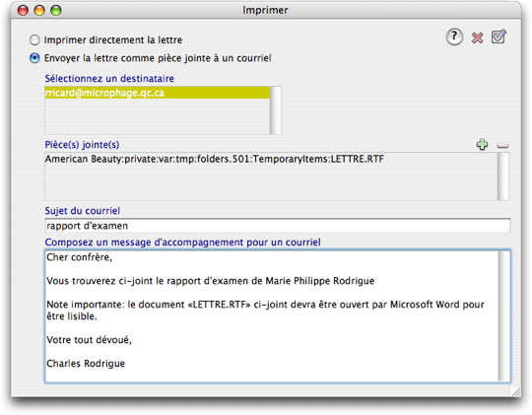The image size is (532, 415).
Task: Select the LETTRE.RTF attachment entry
Action: tap(214, 159)
